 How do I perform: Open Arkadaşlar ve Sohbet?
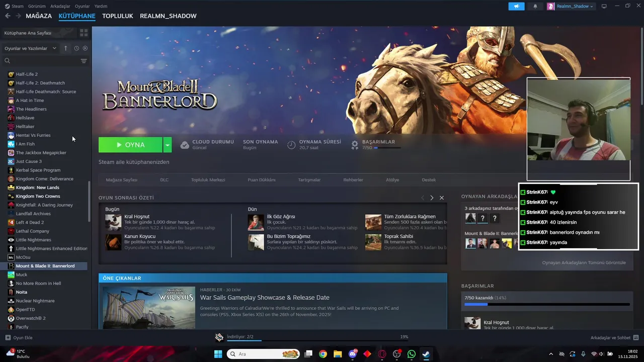click(614, 338)
